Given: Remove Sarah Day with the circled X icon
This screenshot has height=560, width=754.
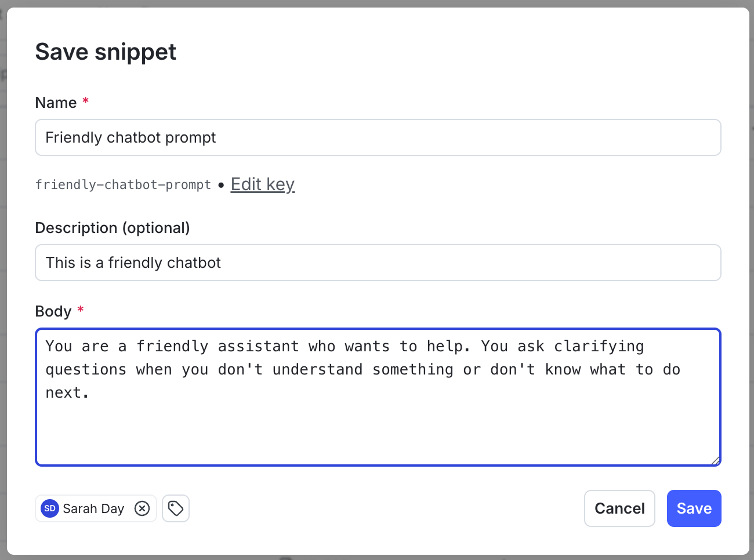Looking at the screenshot, I should click(x=142, y=508).
